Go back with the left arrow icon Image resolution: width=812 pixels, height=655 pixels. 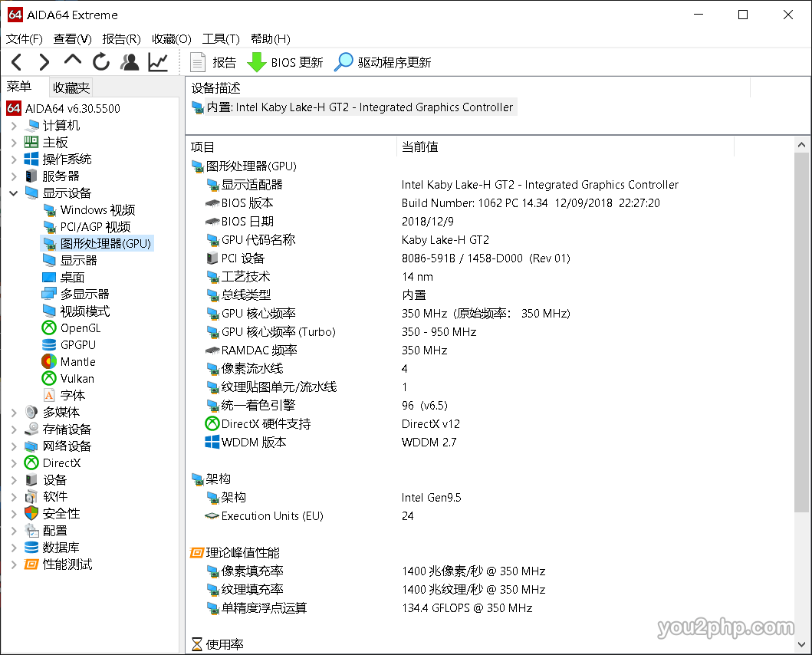point(17,62)
